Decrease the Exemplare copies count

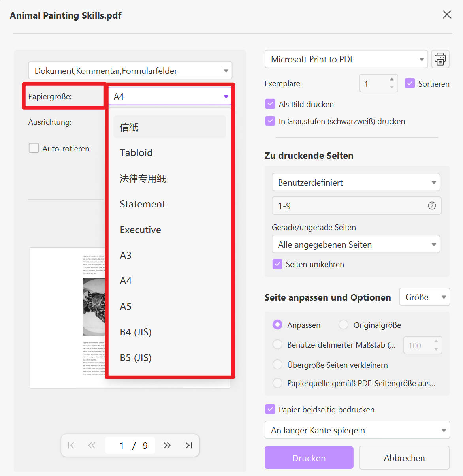coord(391,87)
